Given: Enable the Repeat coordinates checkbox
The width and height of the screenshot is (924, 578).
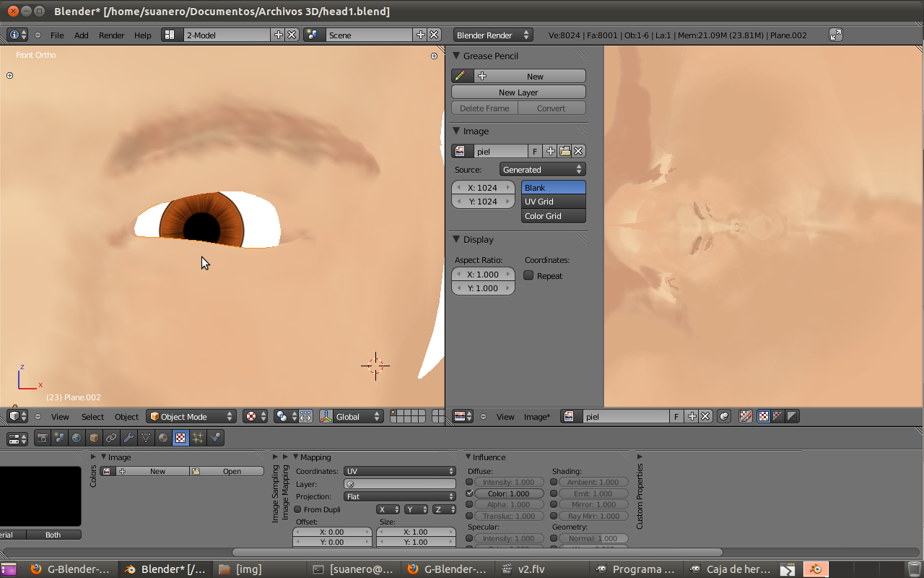Looking at the screenshot, I should point(529,275).
